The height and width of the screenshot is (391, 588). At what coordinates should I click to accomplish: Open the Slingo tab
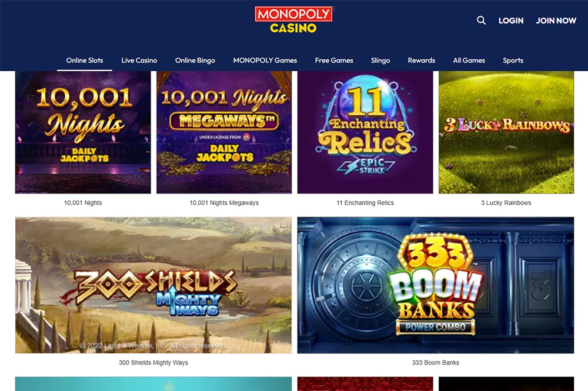point(380,61)
